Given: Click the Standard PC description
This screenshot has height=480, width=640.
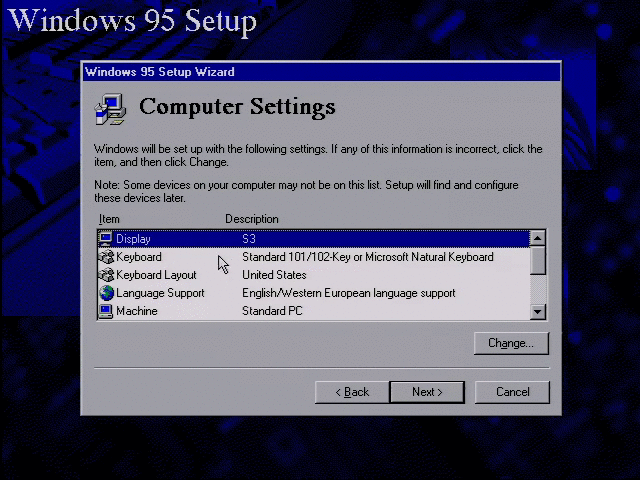Looking at the screenshot, I should (272, 311).
